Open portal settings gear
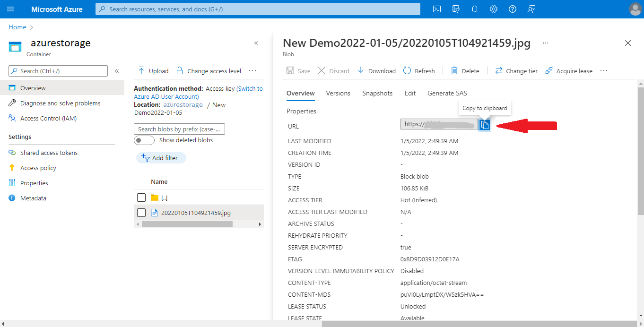This screenshot has width=644, height=327. [x=494, y=9]
